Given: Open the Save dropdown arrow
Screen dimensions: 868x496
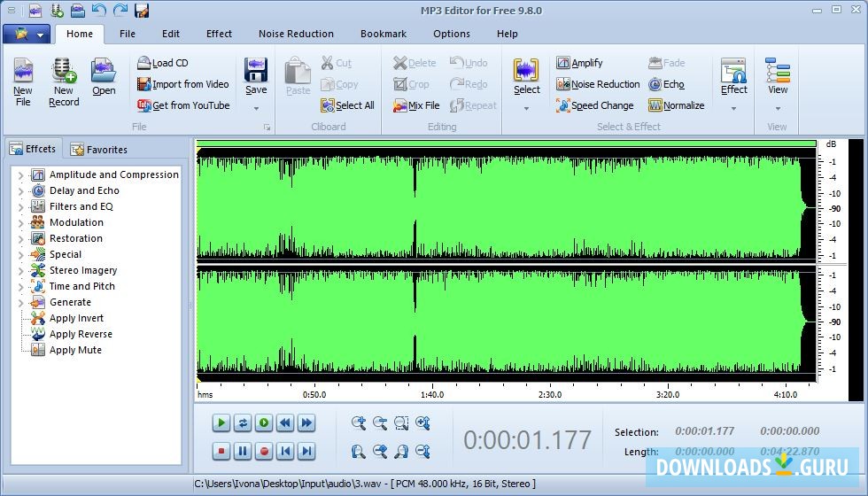Looking at the screenshot, I should point(256,108).
